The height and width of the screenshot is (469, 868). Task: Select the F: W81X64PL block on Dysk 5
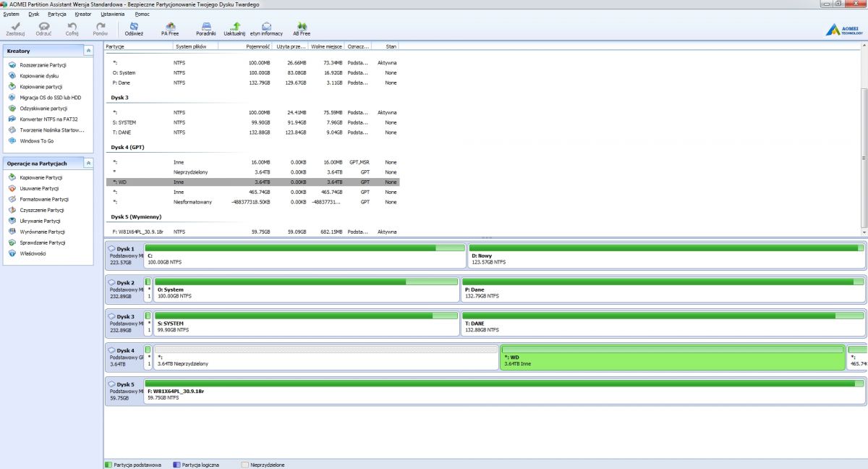tap(504, 391)
